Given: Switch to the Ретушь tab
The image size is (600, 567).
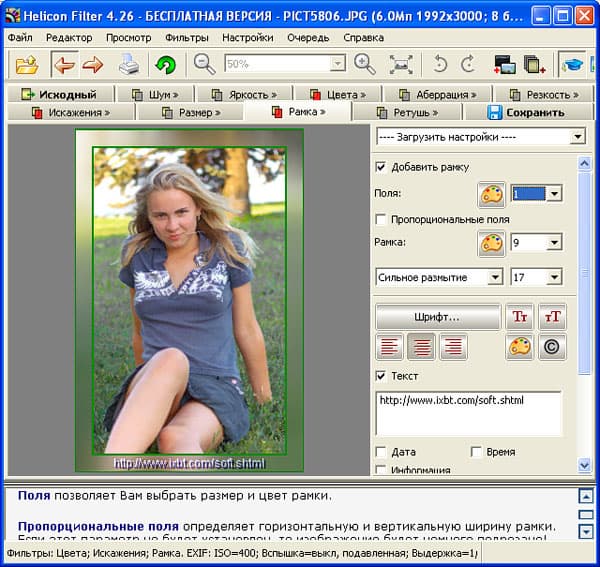Looking at the screenshot, I should 407,112.
